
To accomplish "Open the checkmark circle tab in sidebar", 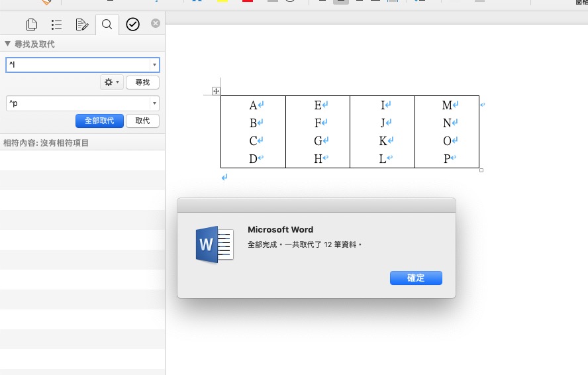I will click(132, 25).
